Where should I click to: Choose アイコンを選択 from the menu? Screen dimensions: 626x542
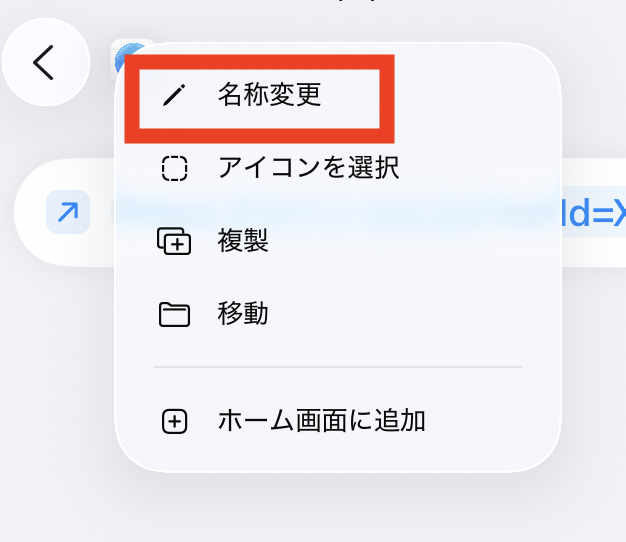pyautogui.click(x=308, y=168)
